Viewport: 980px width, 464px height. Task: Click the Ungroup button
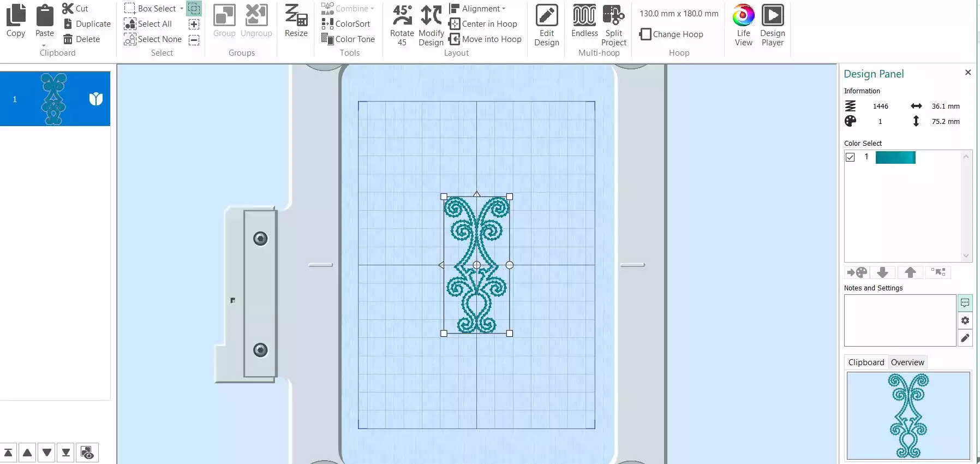pyautogui.click(x=256, y=21)
